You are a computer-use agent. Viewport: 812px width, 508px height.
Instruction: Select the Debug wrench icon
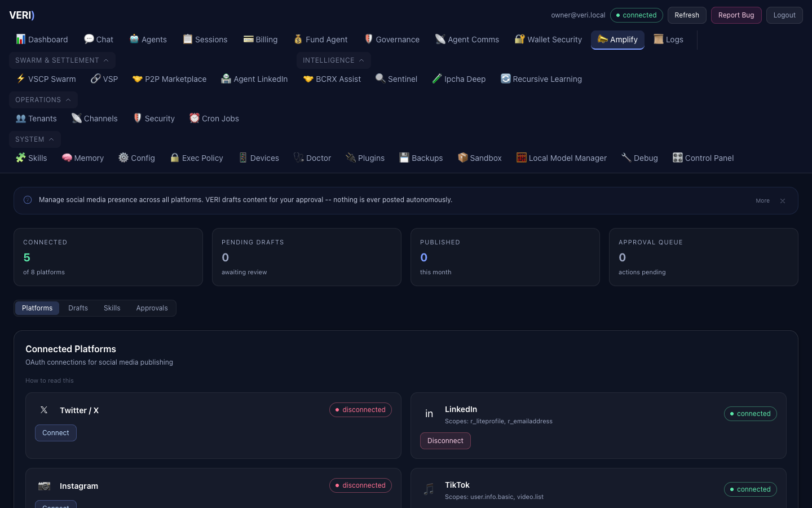tap(626, 158)
